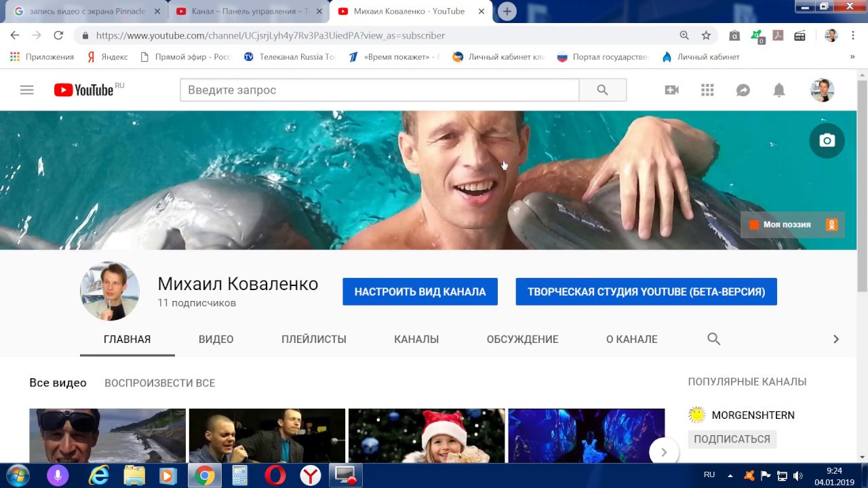Open the create video camera icon
This screenshot has width=868, height=488.
(x=672, y=90)
